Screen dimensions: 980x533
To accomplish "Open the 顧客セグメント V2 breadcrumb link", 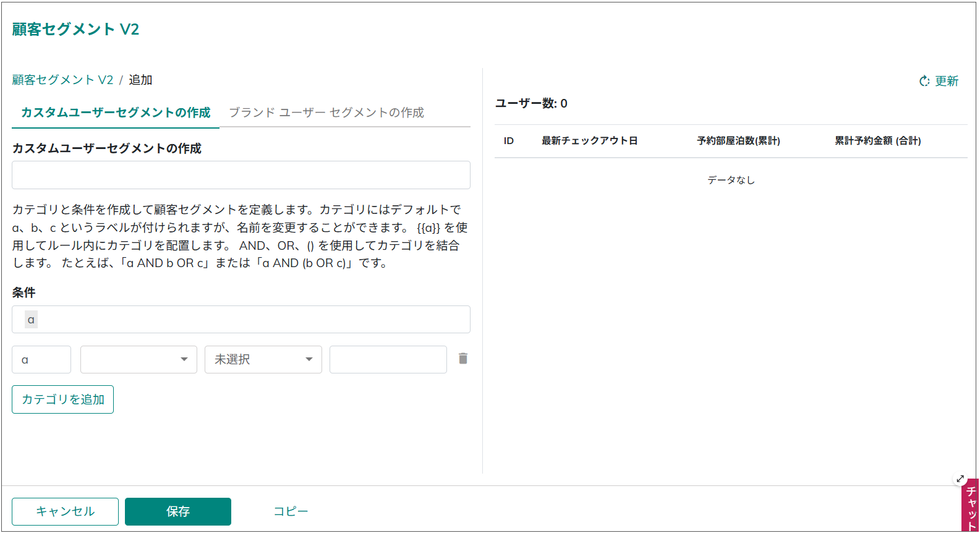I will (62, 80).
